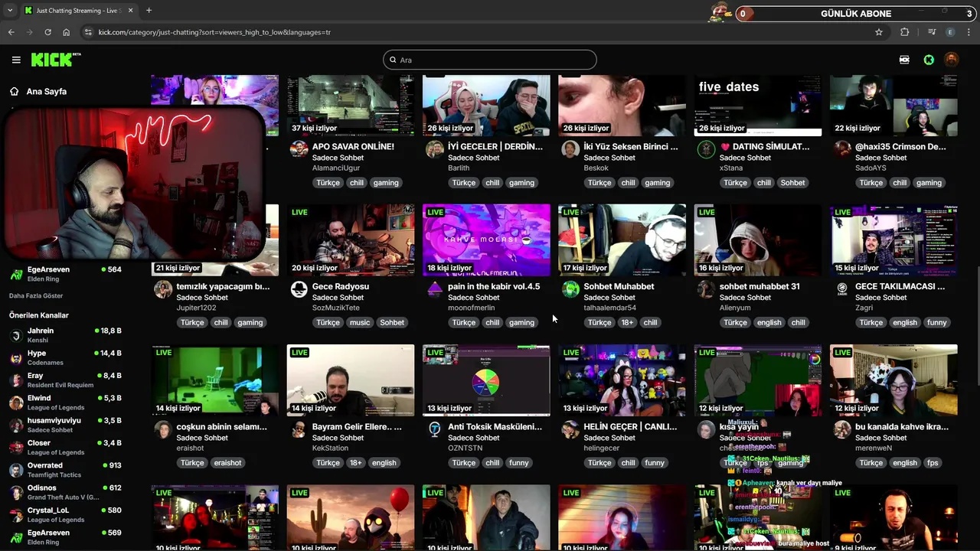Reload the page in browser
The width and height of the screenshot is (980, 551).
coord(47,32)
